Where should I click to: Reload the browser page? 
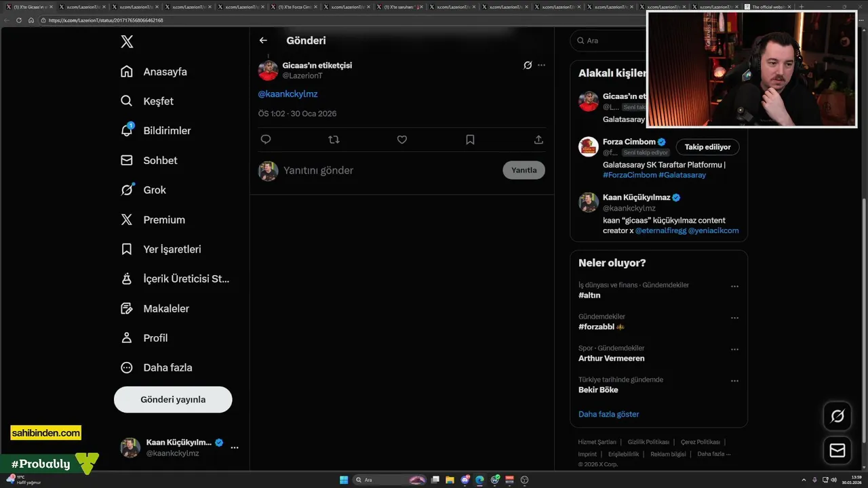[19, 20]
